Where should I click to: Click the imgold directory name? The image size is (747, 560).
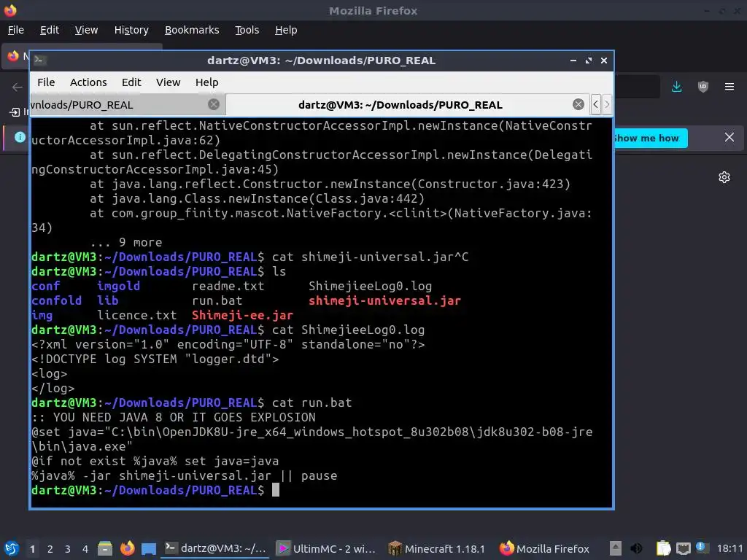click(x=119, y=286)
